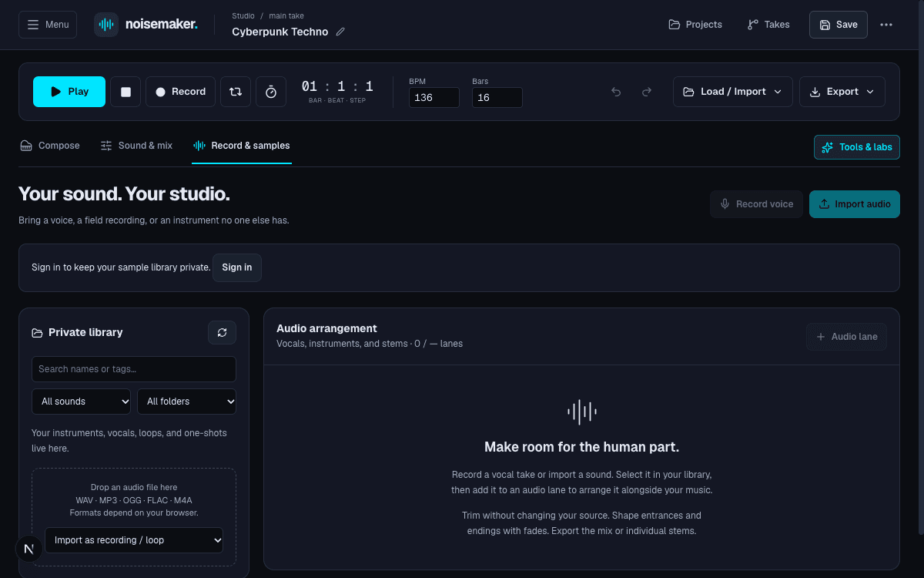Viewport: 924px width, 578px height.
Task: Select the Record & samples tab
Action: [x=242, y=146]
